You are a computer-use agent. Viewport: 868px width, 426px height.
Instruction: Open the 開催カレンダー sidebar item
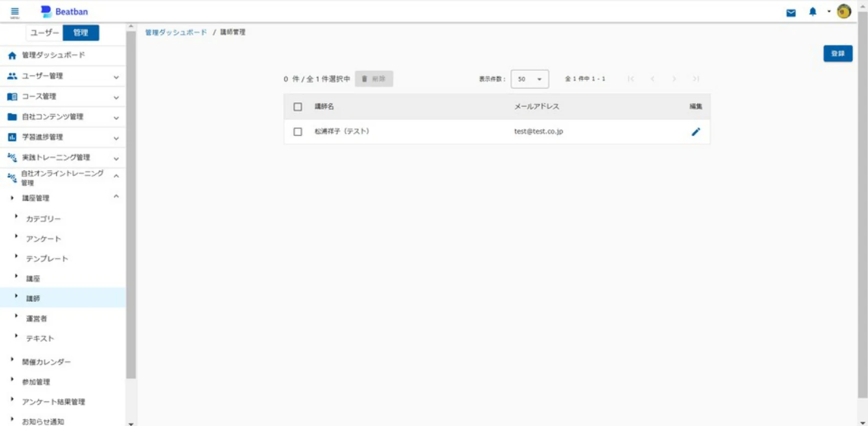tap(46, 362)
